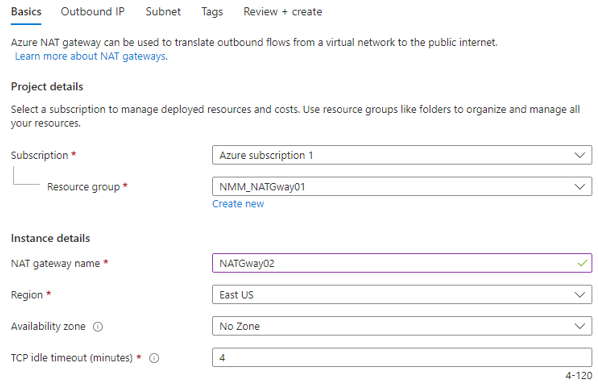Expand the Region dropdown

pyautogui.click(x=402, y=295)
